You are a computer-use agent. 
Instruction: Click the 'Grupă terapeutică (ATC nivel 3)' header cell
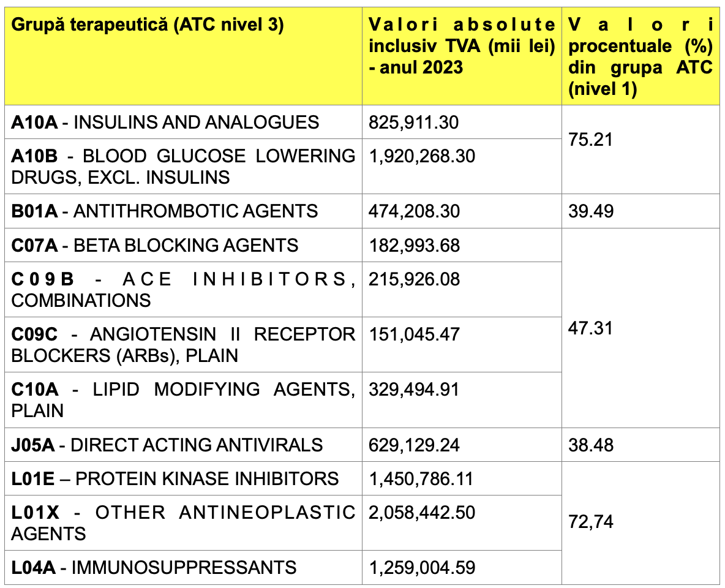(x=184, y=56)
